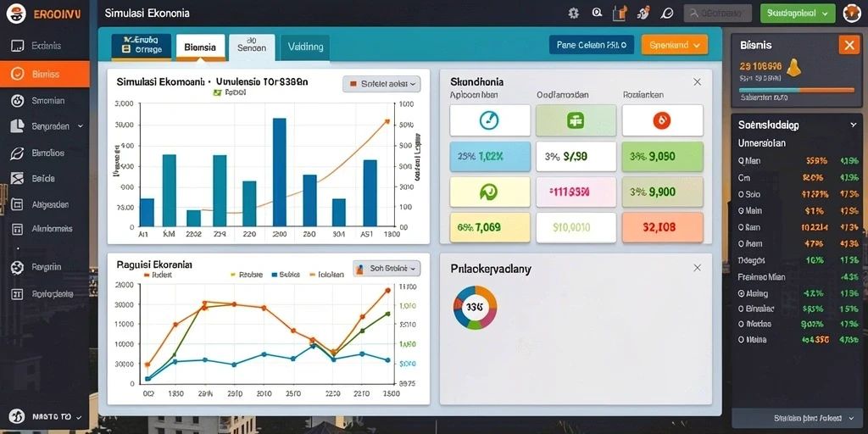Open the user avatar at top right
The image size is (868, 434).
coord(851,13)
